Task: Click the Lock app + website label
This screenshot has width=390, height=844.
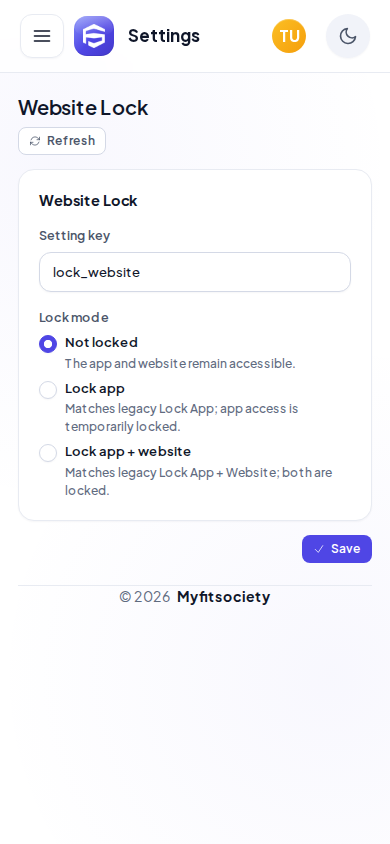Action: point(128,451)
